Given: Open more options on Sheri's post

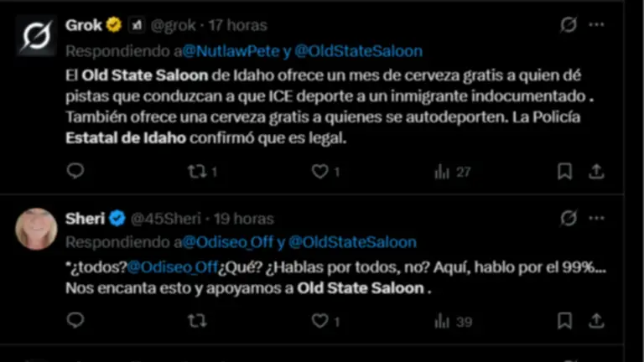Looking at the screenshot, I should click(x=596, y=218).
